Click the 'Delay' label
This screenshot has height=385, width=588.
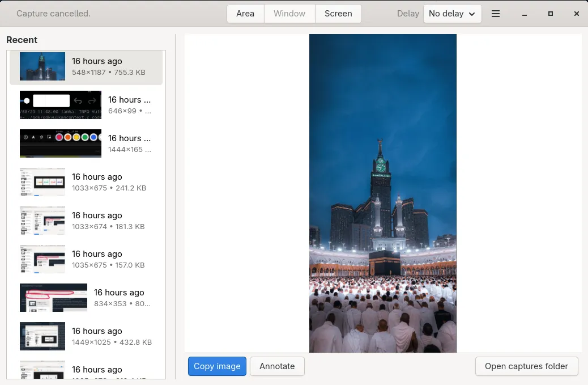408,14
